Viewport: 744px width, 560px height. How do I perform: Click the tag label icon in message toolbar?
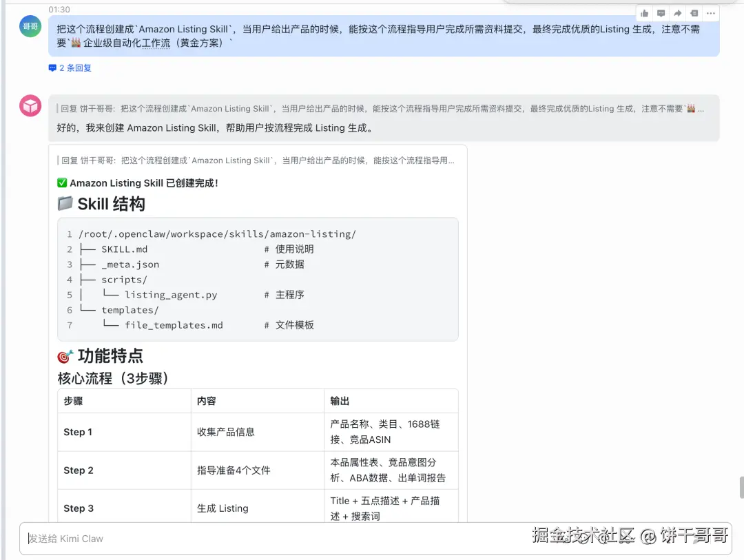(x=694, y=13)
